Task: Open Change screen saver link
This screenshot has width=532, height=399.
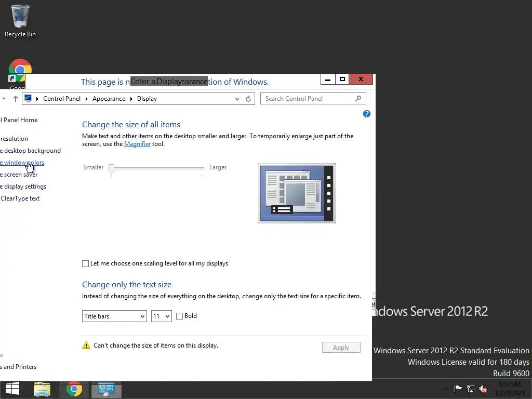Action: (19, 175)
